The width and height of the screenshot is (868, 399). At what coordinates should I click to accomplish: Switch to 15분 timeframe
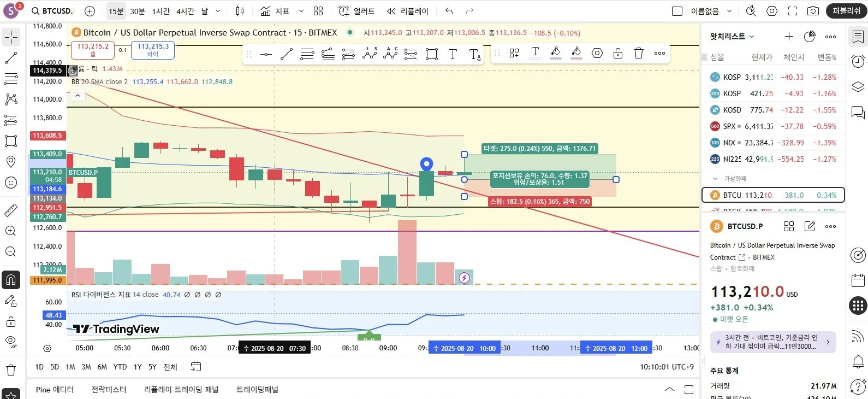coord(116,11)
